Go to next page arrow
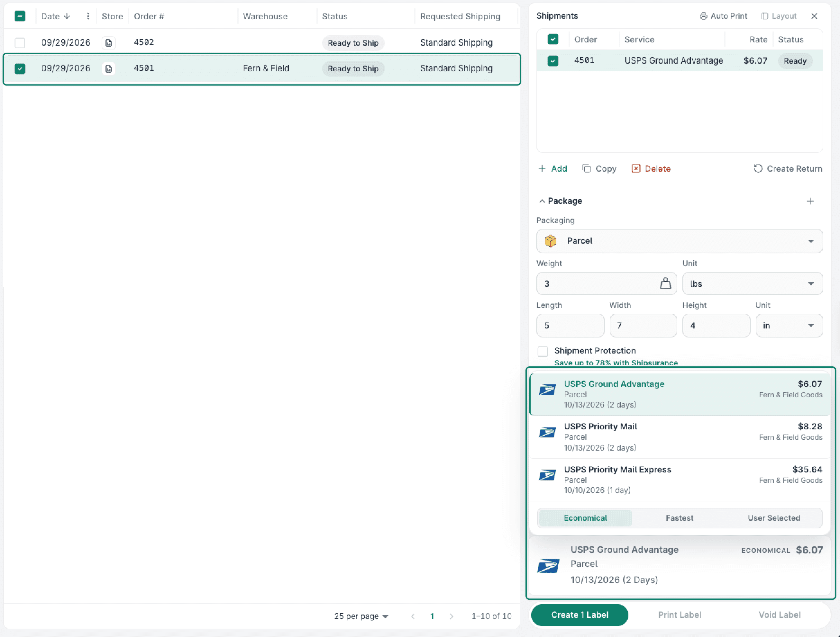Screen dimensions: 840x637 (452, 616)
